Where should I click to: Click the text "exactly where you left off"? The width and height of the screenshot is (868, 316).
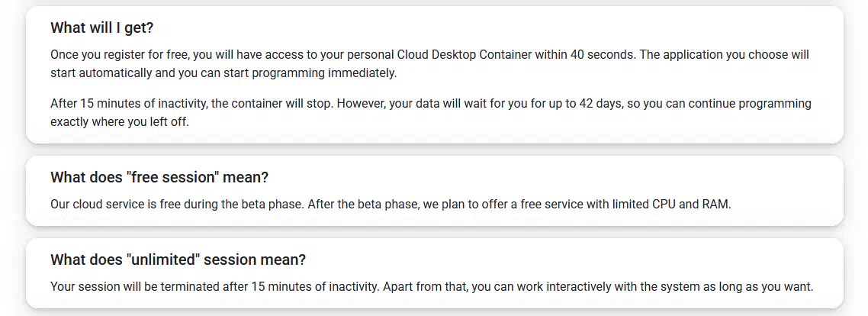point(120,122)
